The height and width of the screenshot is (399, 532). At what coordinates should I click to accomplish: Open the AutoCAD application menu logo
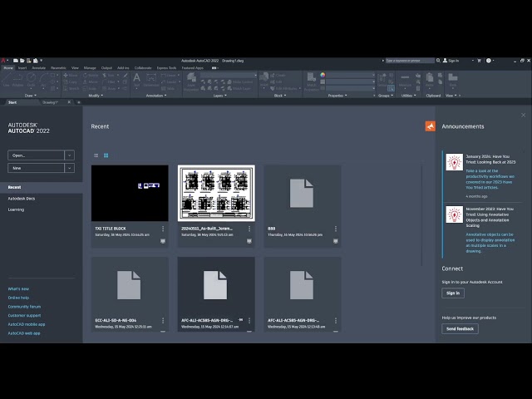tap(3, 61)
